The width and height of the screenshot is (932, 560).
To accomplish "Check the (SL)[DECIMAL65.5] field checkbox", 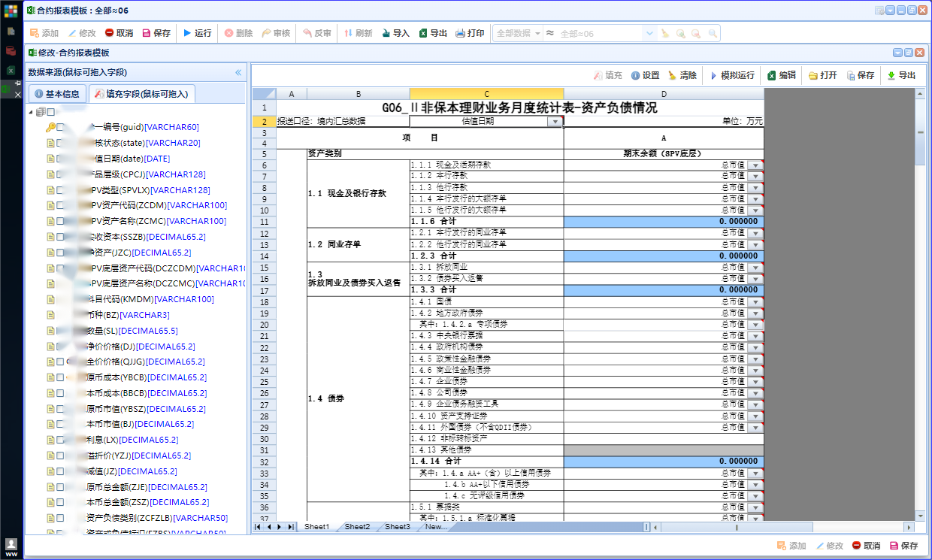I will point(61,331).
